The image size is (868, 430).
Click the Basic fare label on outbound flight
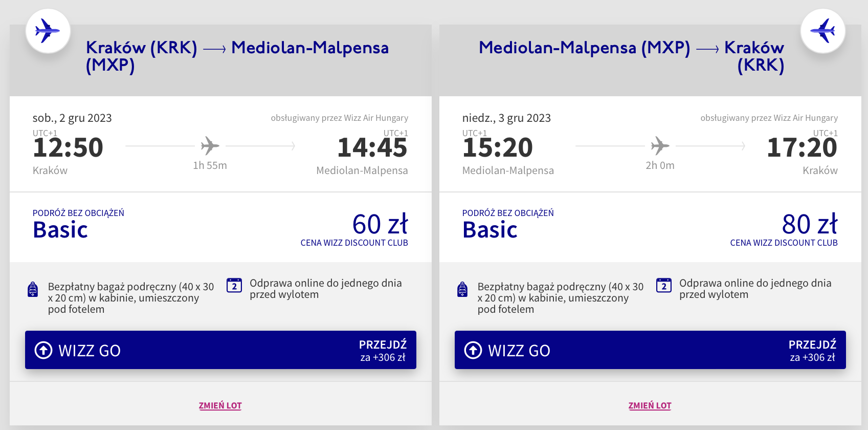click(60, 230)
